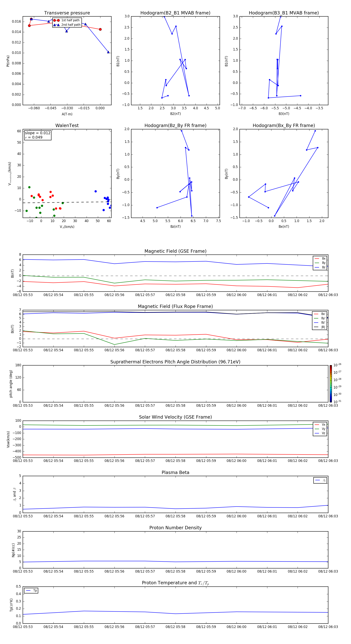Select the Suprathermal Electrons Pitch Angle Distribution title
The width and height of the screenshot is (351, 644).
[175, 362]
